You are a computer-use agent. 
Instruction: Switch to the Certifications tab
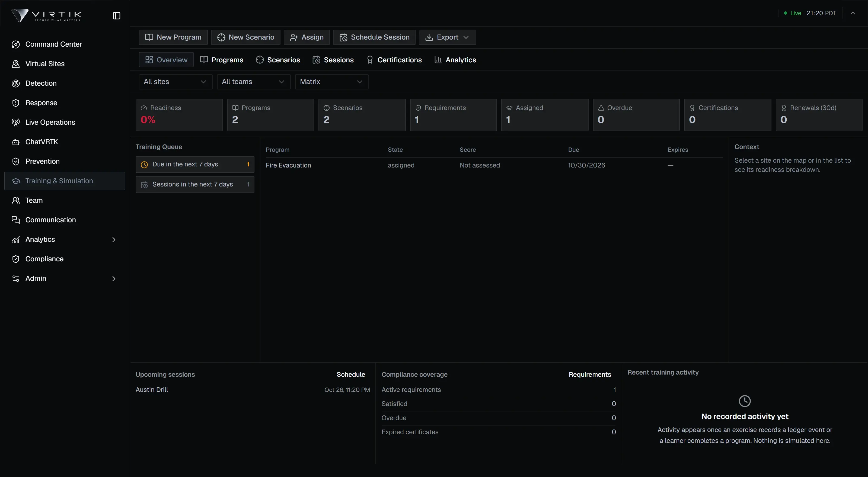[x=394, y=60]
